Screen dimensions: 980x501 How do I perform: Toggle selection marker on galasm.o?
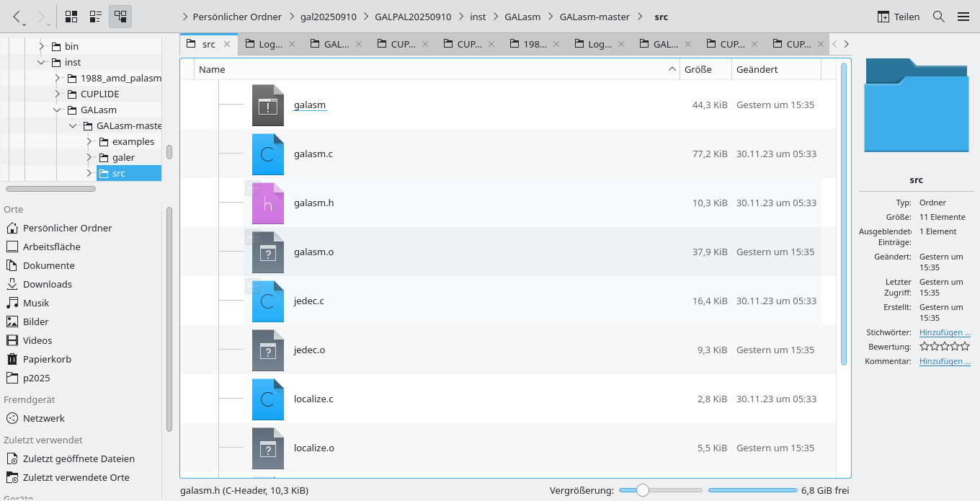click(x=253, y=237)
